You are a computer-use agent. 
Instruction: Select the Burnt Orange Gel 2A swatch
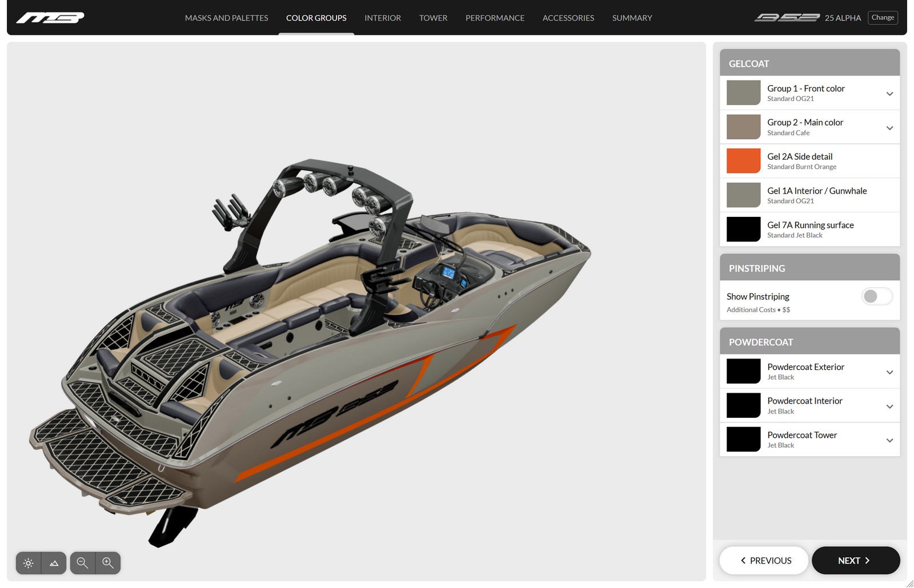(x=743, y=161)
